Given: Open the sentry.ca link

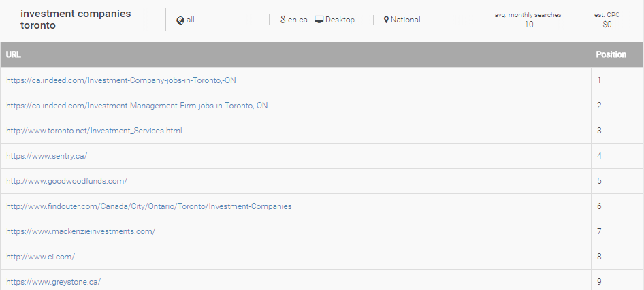Looking at the screenshot, I should pos(46,156).
